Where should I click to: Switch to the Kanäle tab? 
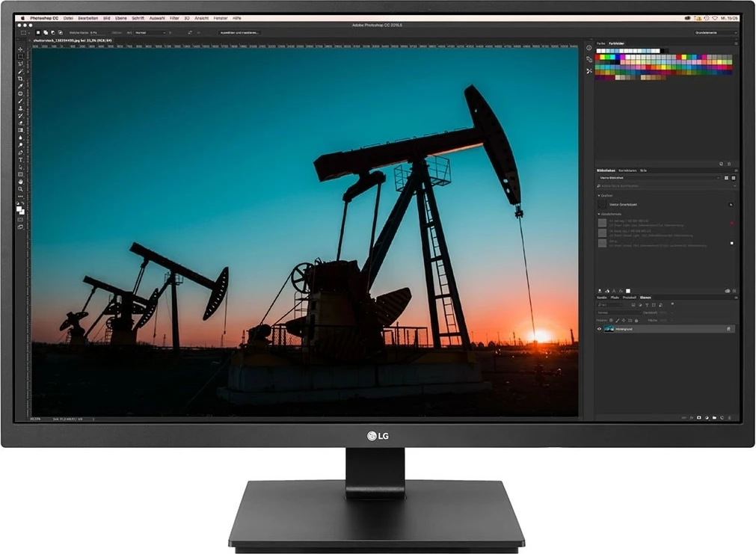[603, 298]
